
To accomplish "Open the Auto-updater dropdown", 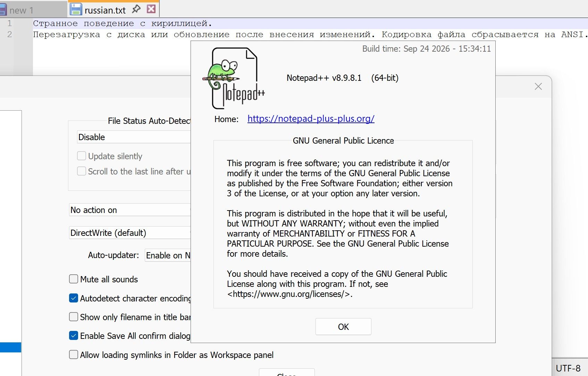I will pos(168,255).
